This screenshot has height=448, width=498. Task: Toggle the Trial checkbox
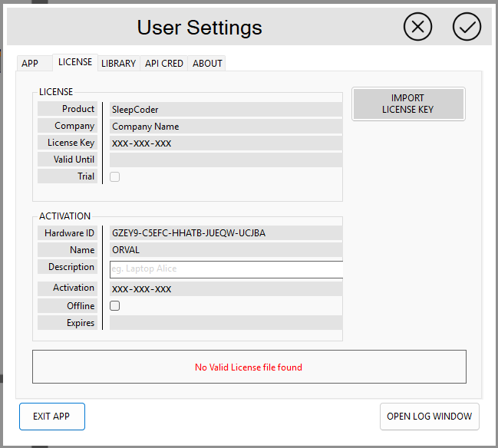click(x=115, y=176)
